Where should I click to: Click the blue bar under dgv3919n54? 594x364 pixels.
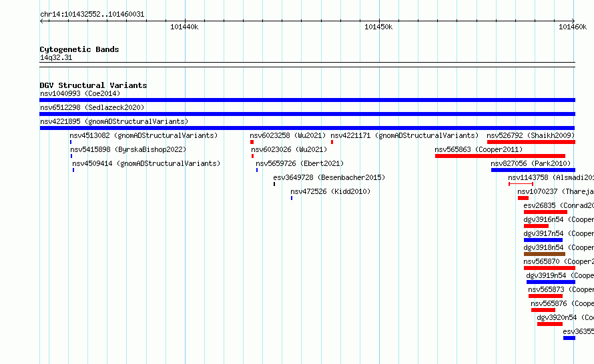click(551, 282)
